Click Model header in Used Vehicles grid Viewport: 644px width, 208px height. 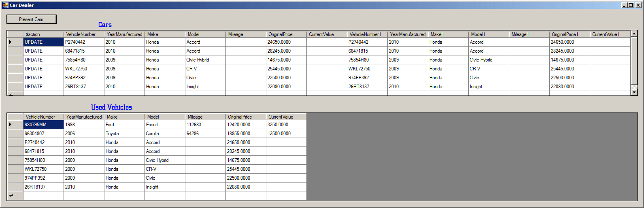point(165,117)
